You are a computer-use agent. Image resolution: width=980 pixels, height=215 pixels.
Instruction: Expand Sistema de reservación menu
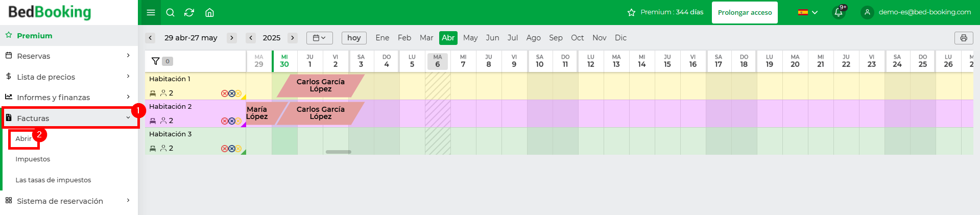(x=69, y=201)
